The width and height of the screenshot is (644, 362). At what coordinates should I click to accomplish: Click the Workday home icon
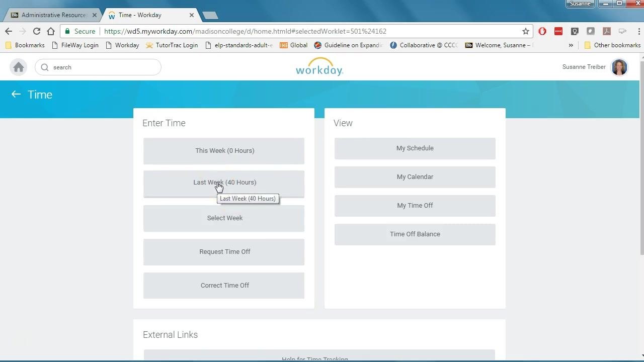pos(19,67)
